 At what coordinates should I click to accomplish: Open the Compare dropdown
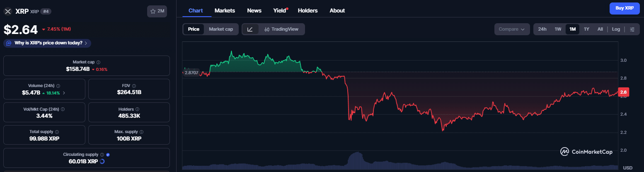pos(512,29)
